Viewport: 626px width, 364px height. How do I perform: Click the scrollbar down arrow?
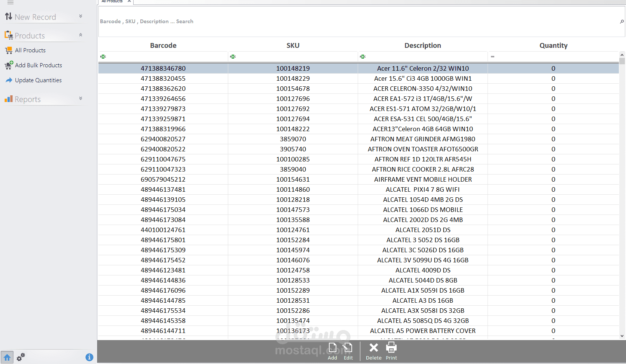[622, 336]
